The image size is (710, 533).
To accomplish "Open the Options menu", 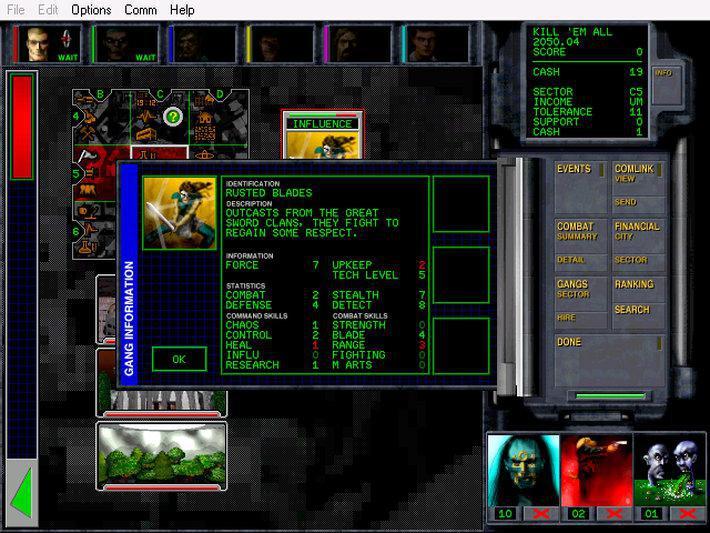I will (x=91, y=10).
